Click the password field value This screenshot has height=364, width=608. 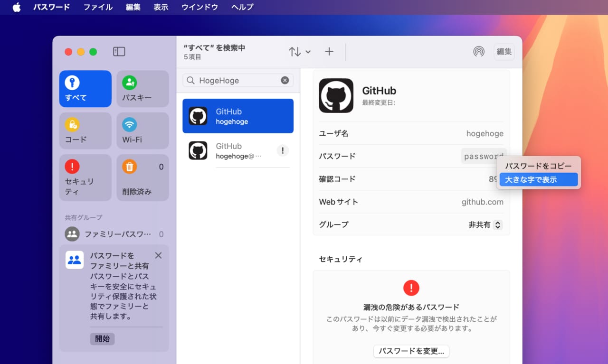click(x=484, y=156)
